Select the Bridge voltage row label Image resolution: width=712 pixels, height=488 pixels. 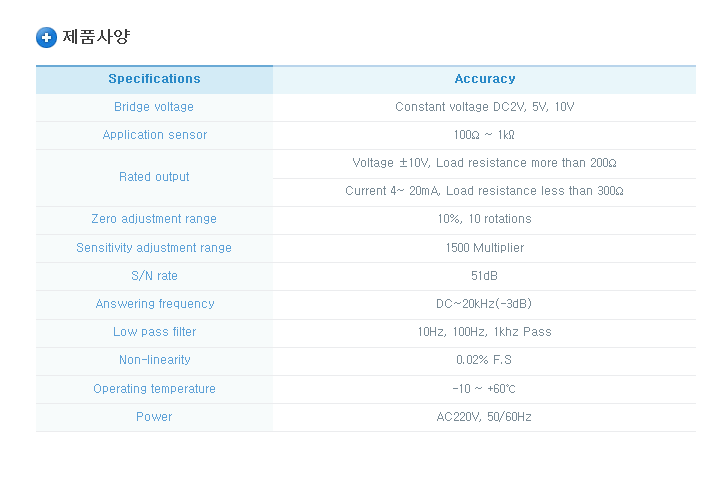pos(154,107)
